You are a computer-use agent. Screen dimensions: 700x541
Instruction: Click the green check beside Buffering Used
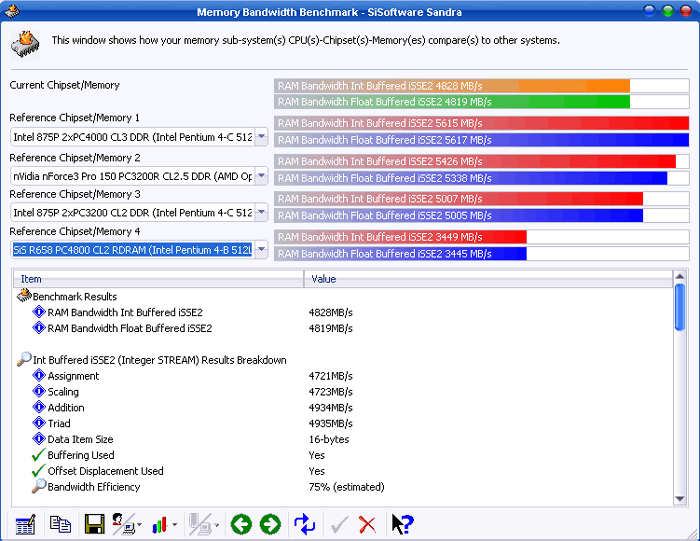pos(39,455)
